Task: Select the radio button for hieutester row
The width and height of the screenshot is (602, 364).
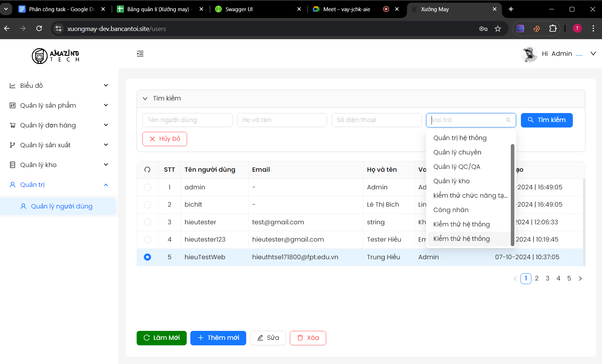Action: [147, 222]
